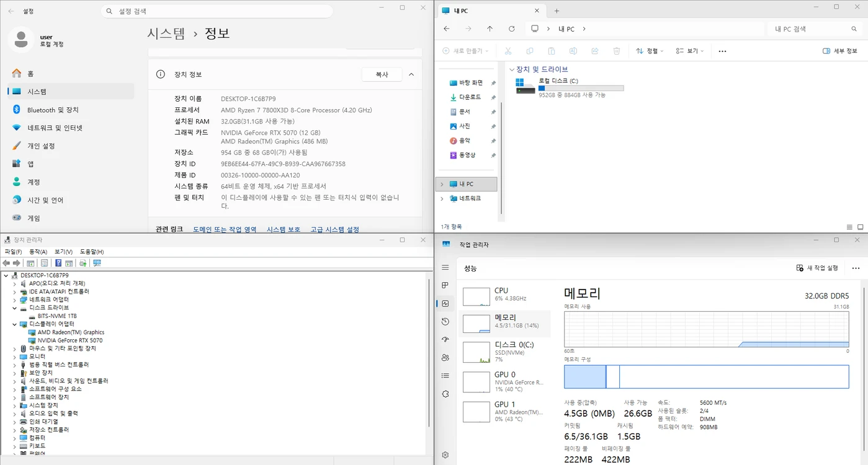Screen dimensions: 868x465
Task: Click the 복사 button for device info
Action: tap(382, 74)
